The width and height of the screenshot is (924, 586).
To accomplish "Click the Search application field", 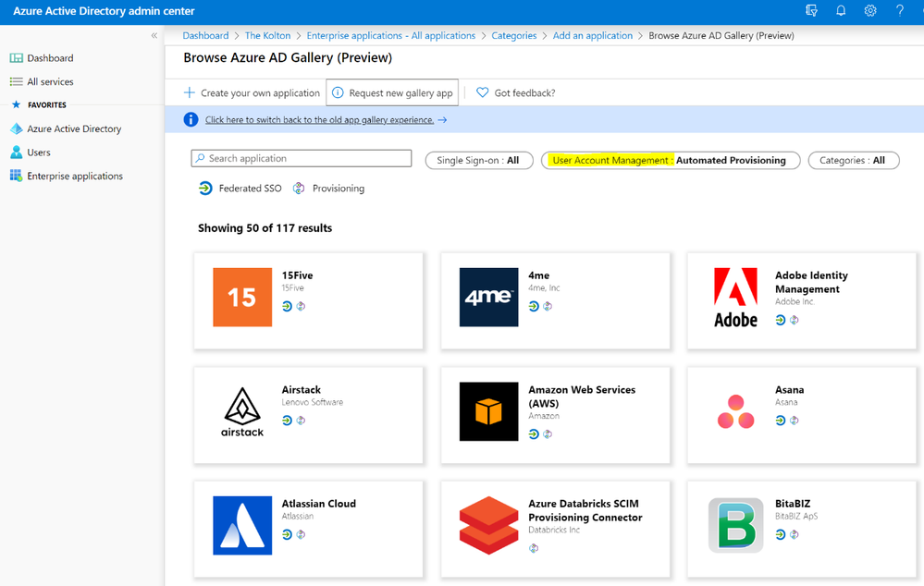I will (x=302, y=159).
